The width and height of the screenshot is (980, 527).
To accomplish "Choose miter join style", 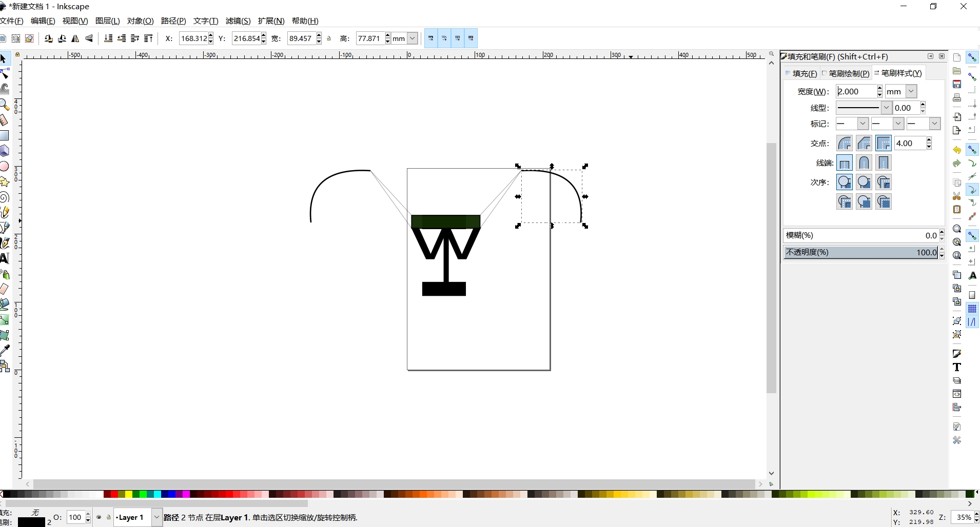I will [884, 143].
